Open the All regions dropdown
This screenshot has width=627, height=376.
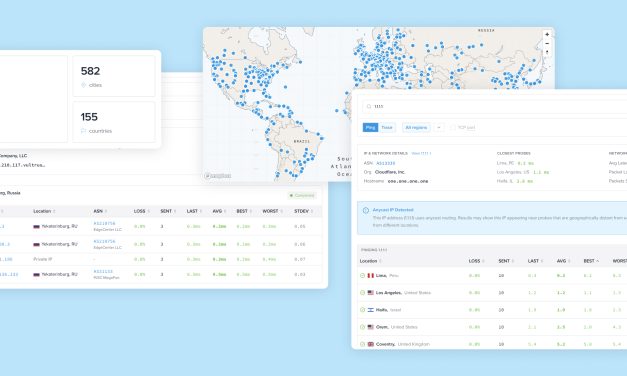416,127
